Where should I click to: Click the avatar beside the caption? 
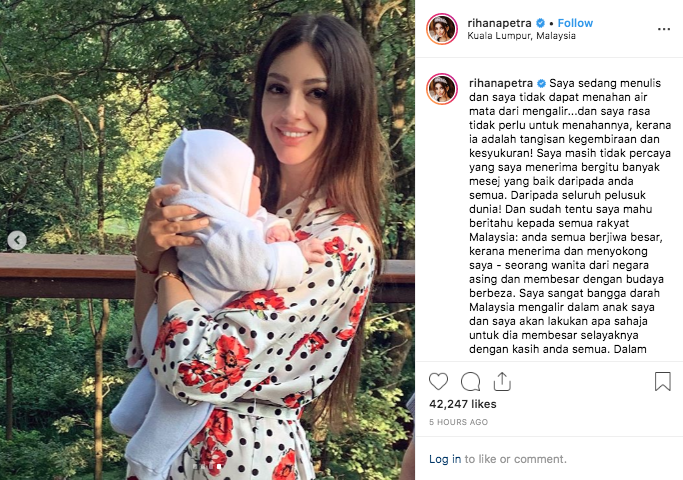442,89
